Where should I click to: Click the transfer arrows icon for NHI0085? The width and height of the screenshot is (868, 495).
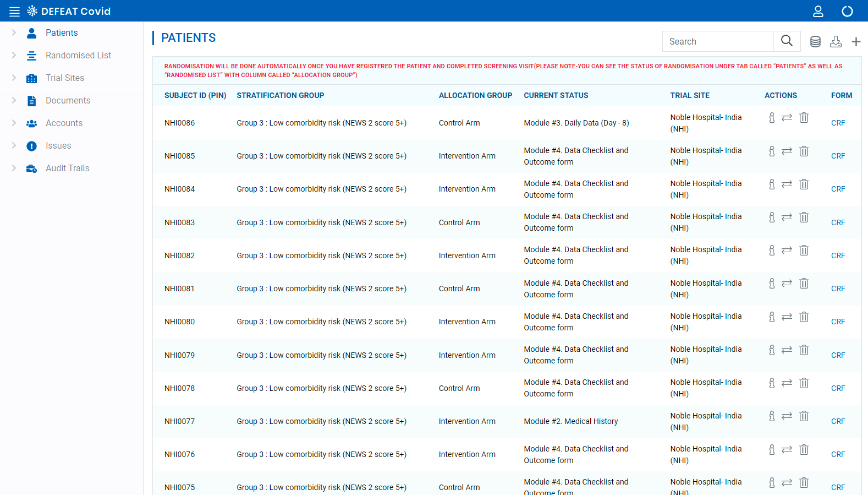(787, 151)
